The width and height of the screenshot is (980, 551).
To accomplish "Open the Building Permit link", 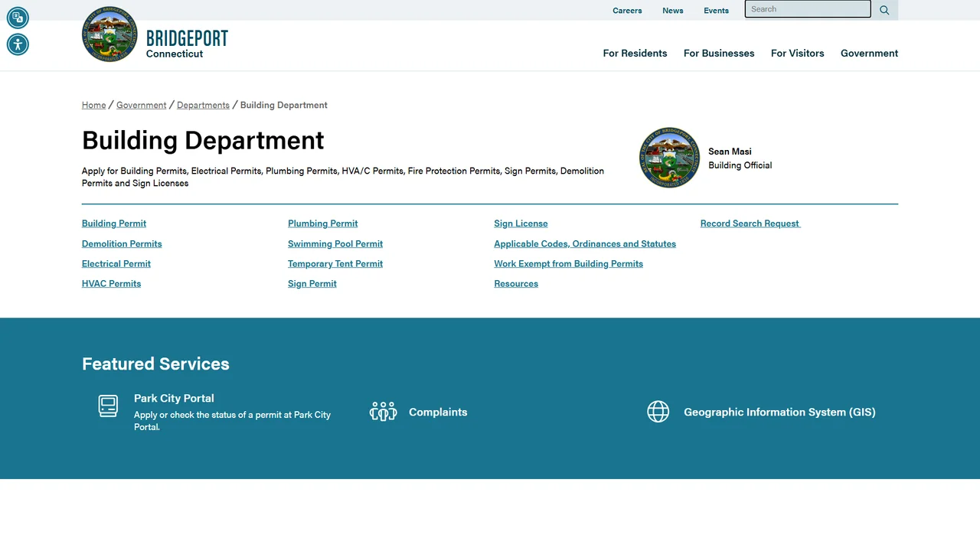I will click(114, 223).
